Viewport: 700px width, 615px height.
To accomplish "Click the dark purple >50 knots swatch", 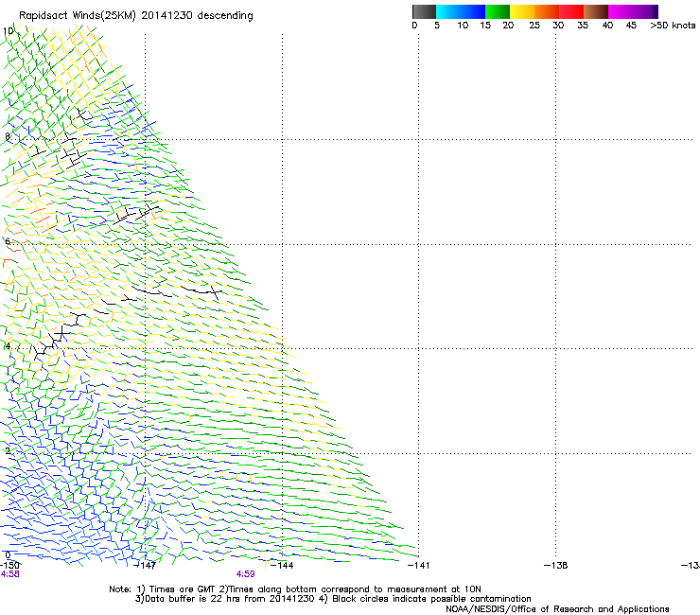I will pyautogui.click(x=656, y=11).
